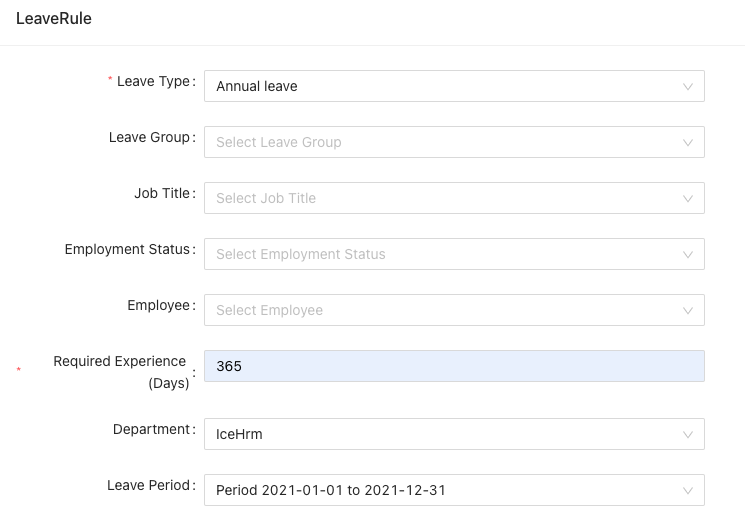Click the Leave Type label

153,81
